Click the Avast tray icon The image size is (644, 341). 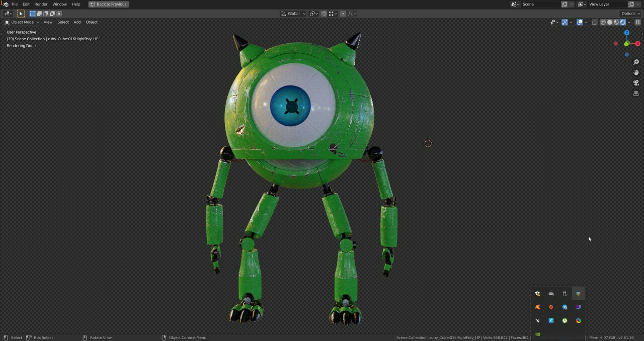tap(537, 307)
